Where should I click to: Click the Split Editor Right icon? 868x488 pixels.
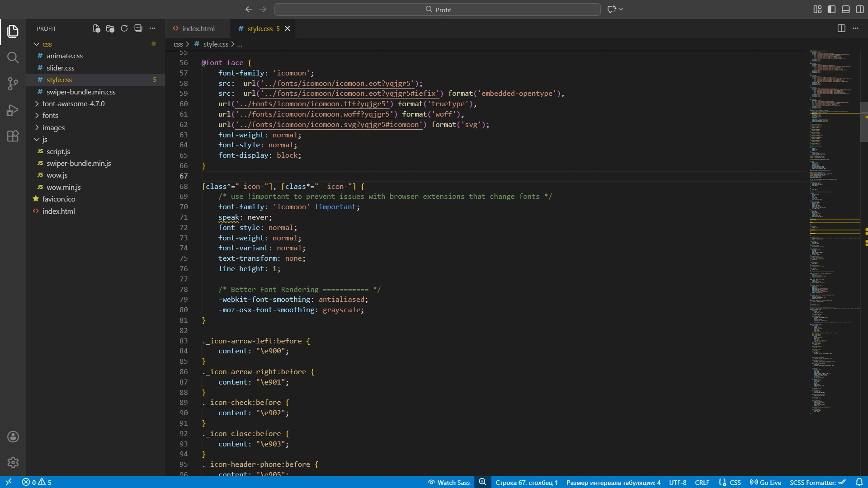coord(841,28)
